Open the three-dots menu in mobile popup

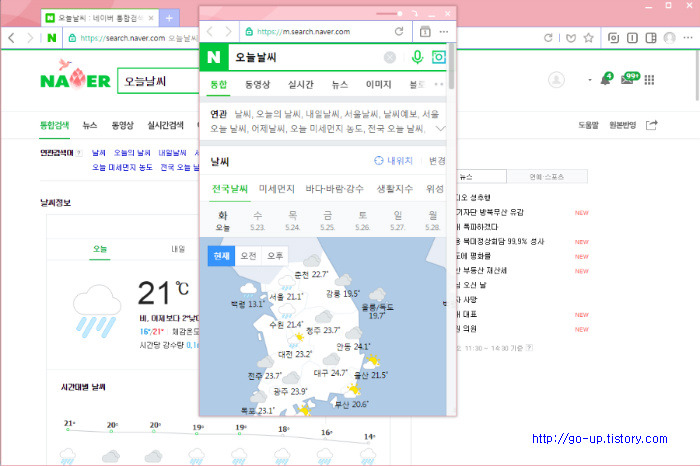(x=444, y=32)
